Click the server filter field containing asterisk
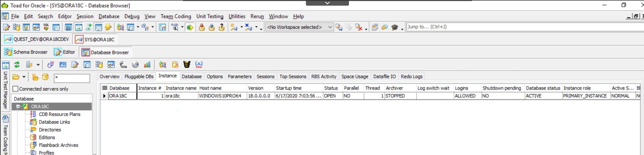Image resolution: width=644 pixels, height=155 pixels. (x=72, y=78)
